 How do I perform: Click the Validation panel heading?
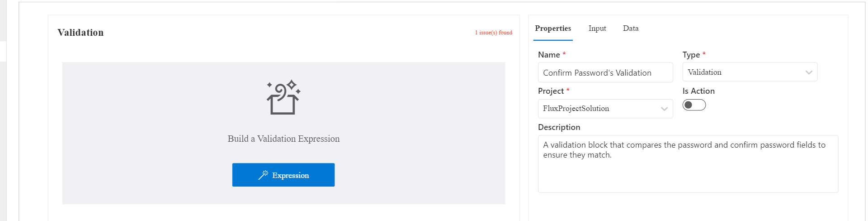pyautogui.click(x=80, y=33)
